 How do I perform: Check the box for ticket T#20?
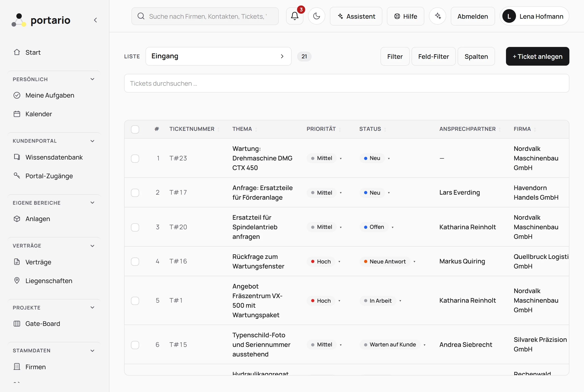pos(135,227)
